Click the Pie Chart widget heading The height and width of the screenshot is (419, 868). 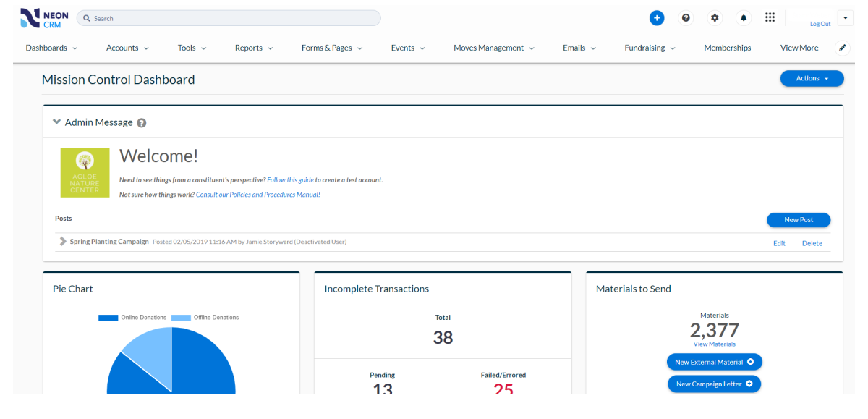73,289
